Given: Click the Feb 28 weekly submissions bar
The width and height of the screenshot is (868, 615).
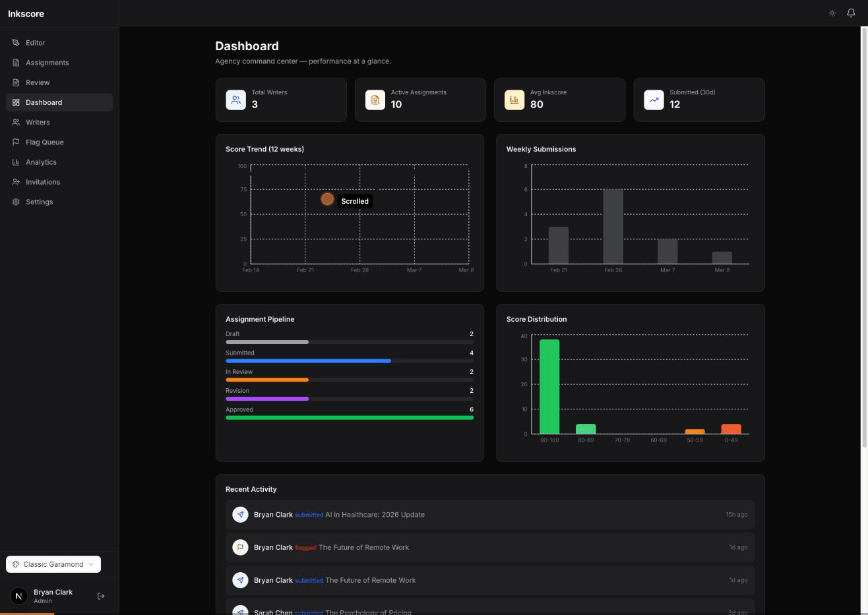Looking at the screenshot, I should click(x=613, y=227).
